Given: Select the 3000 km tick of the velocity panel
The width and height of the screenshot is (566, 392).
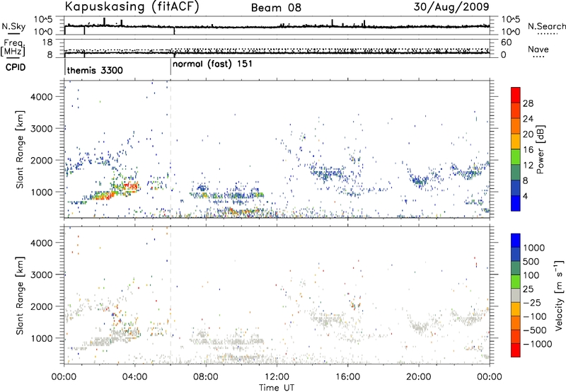Looking at the screenshot, I should [x=42, y=275].
